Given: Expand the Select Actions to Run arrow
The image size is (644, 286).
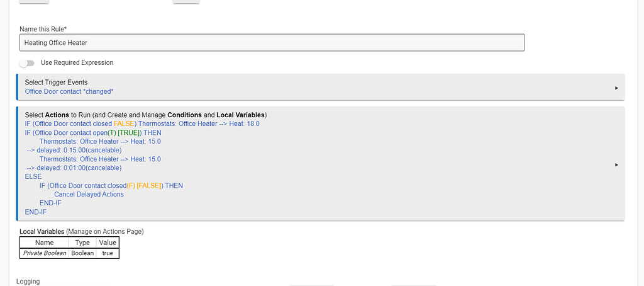Looking at the screenshot, I should click(616, 164).
